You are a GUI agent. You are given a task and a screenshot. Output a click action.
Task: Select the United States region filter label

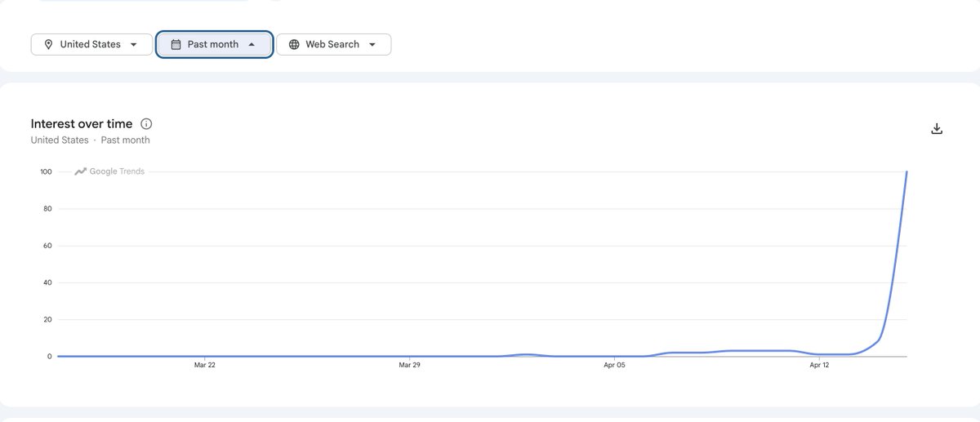pos(90,44)
